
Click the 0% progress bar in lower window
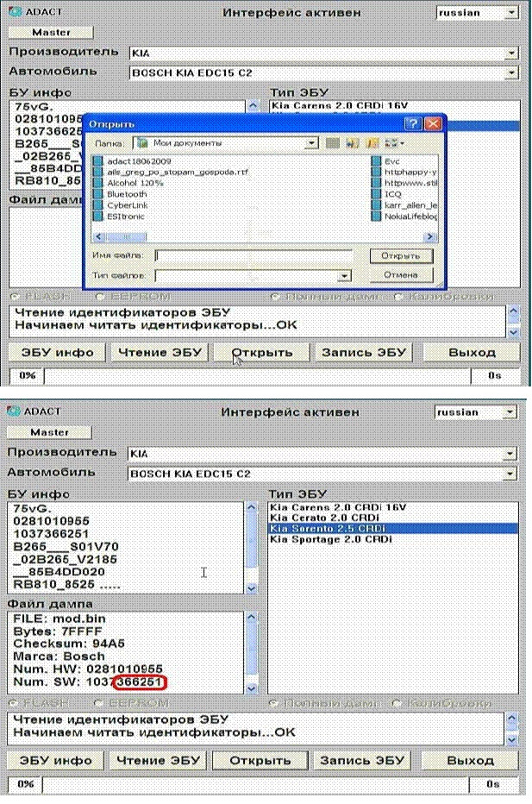click(x=256, y=784)
